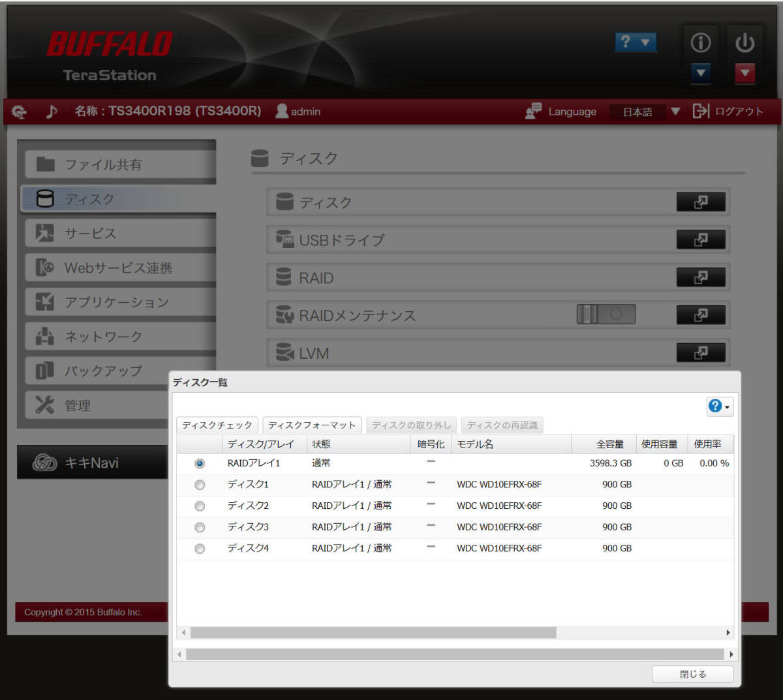Click the admin user icon

coord(282,111)
